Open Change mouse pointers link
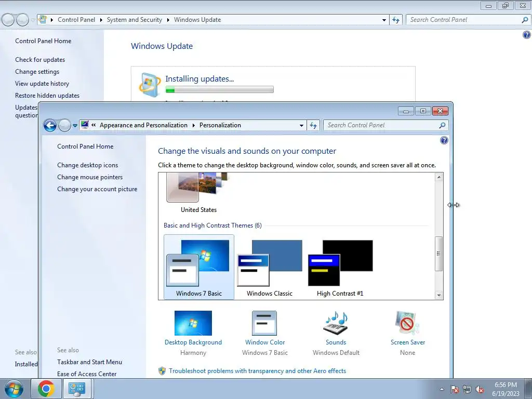The image size is (532, 399). click(90, 177)
